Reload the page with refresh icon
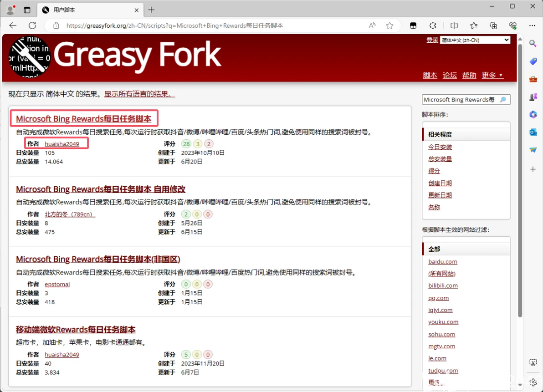This screenshot has height=392, width=543. tap(32, 25)
